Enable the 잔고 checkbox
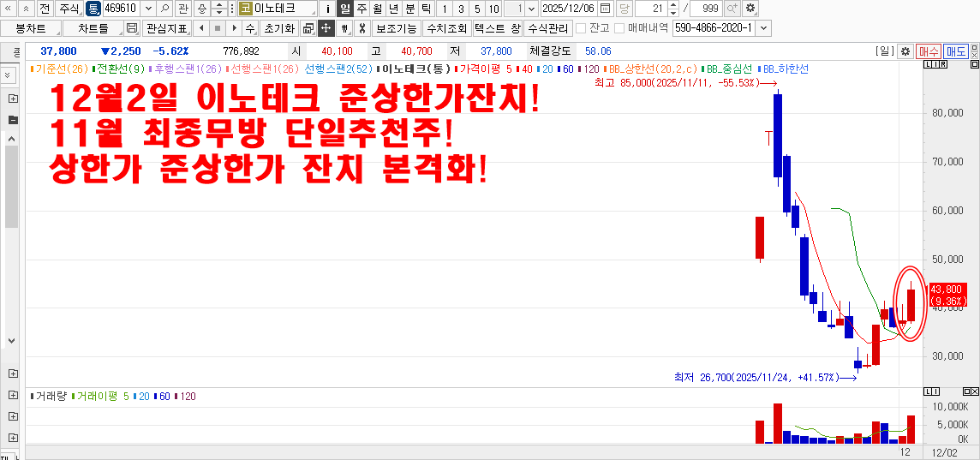Image resolution: width=980 pixels, height=460 pixels. [x=581, y=28]
